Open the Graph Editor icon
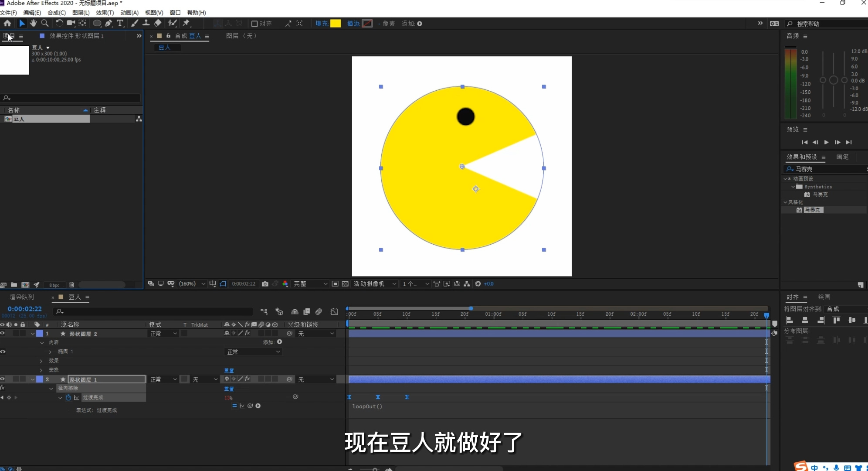Viewport: 868px width, 471px height. 334,312
